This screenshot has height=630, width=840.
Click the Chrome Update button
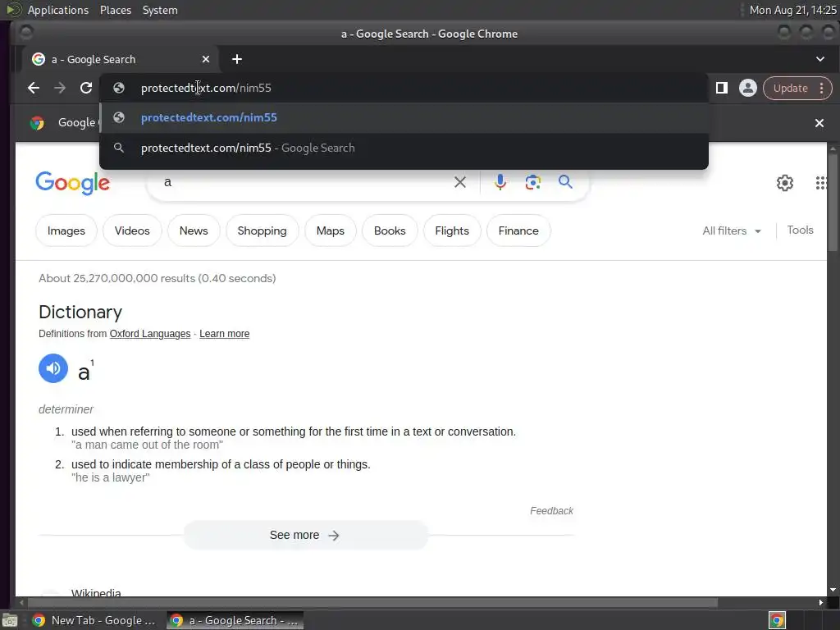(x=790, y=88)
